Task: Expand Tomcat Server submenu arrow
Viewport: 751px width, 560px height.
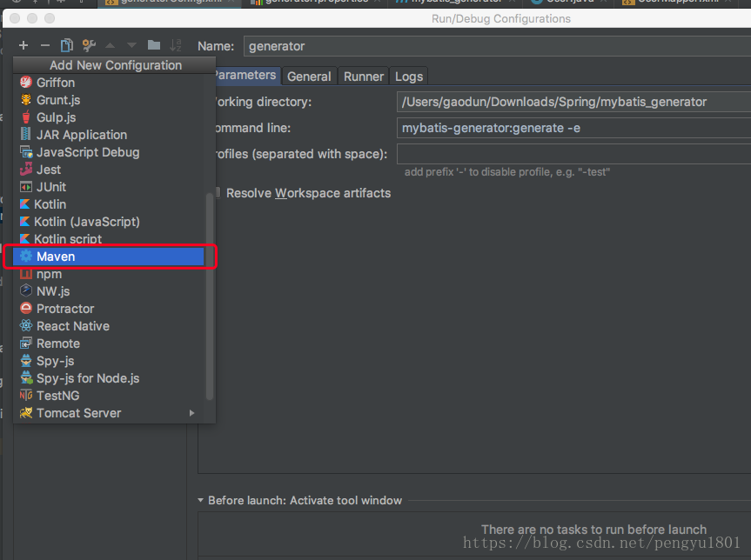Action: pos(192,412)
